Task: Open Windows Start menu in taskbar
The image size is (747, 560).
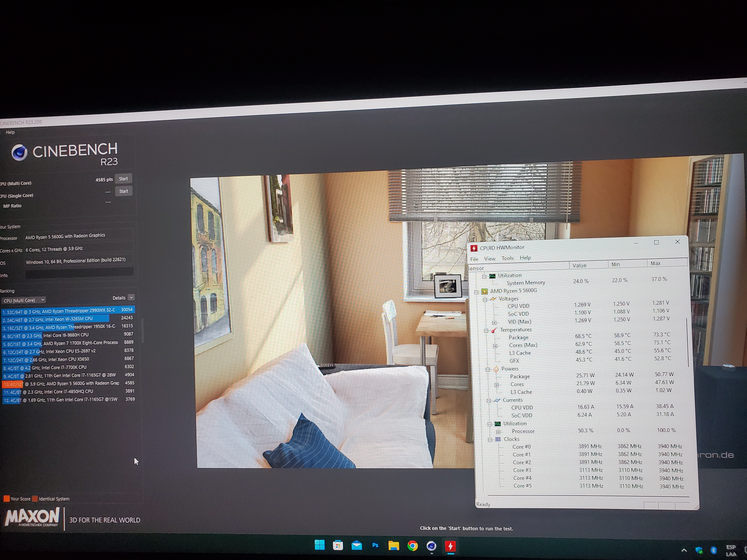Action: click(x=319, y=545)
